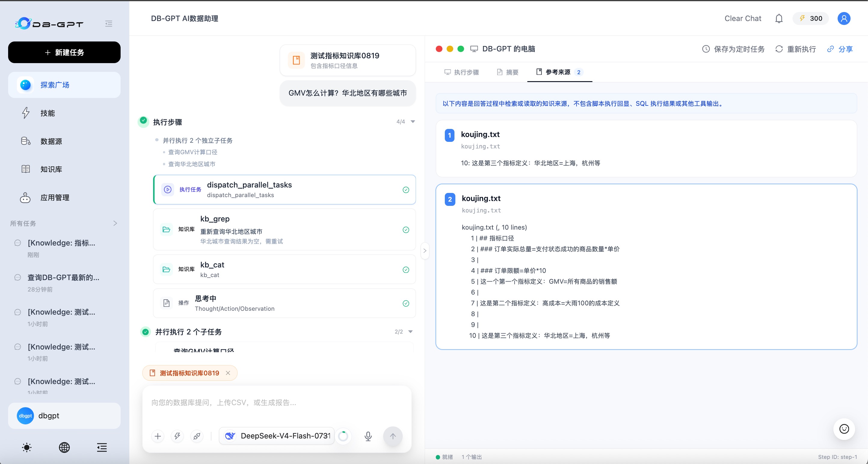Click the lightning skills icon in input bar
This screenshot has height=464, width=868.
click(x=177, y=436)
